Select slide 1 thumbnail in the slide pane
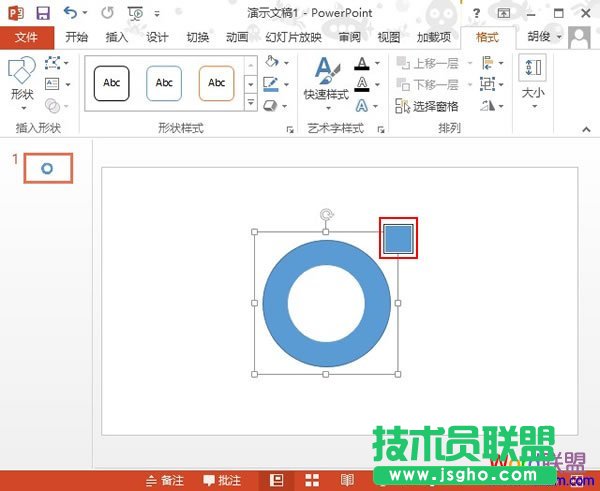600x491 pixels. tap(48, 168)
